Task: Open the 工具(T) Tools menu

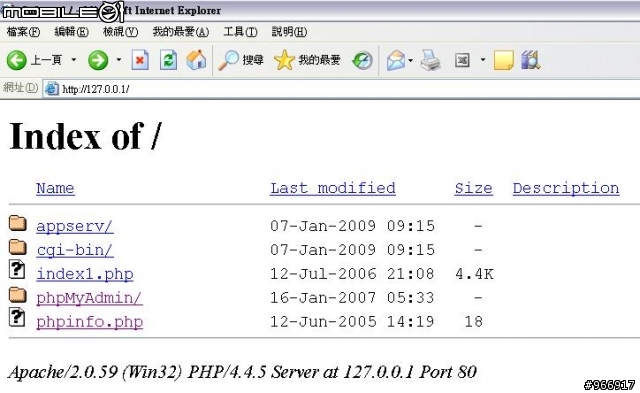Action: tap(240, 31)
